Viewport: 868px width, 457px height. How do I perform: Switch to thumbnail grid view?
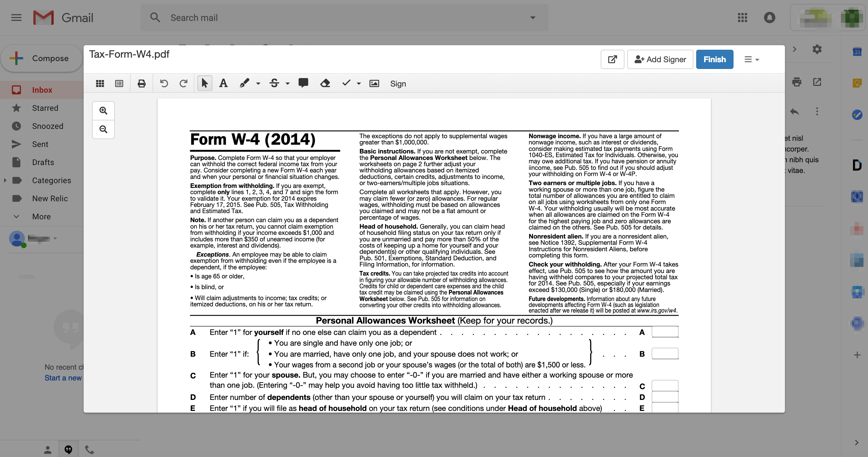(100, 83)
